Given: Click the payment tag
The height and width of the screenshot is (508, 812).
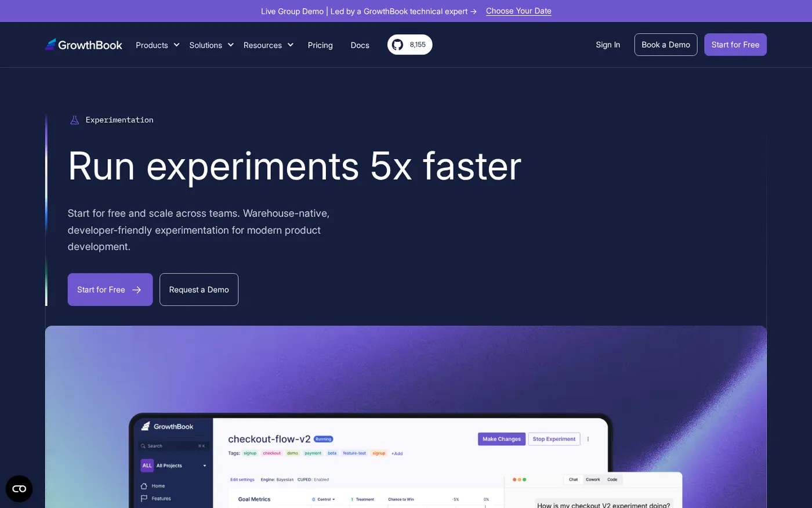Looking at the screenshot, I should (x=313, y=453).
